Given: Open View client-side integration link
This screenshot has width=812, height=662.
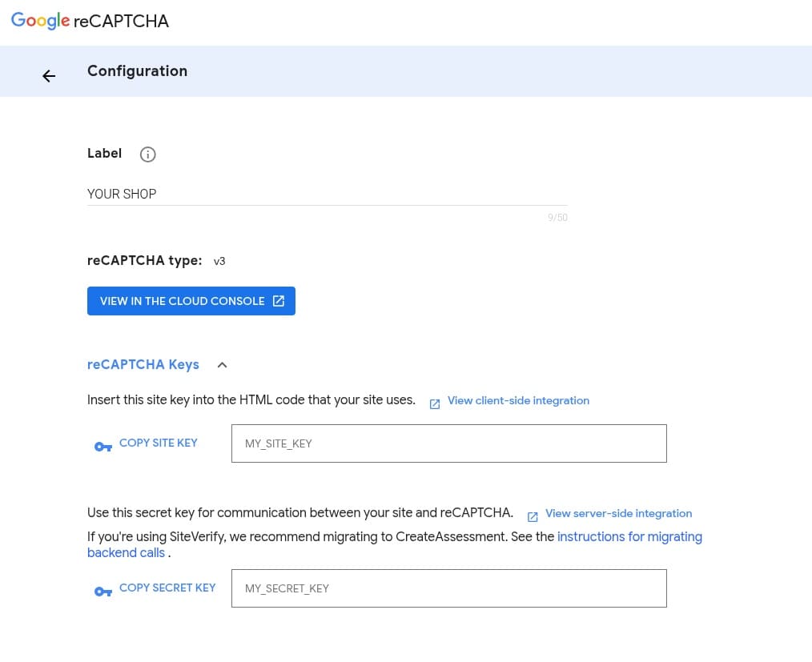Looking at the screenshot, I should [518, 400].
